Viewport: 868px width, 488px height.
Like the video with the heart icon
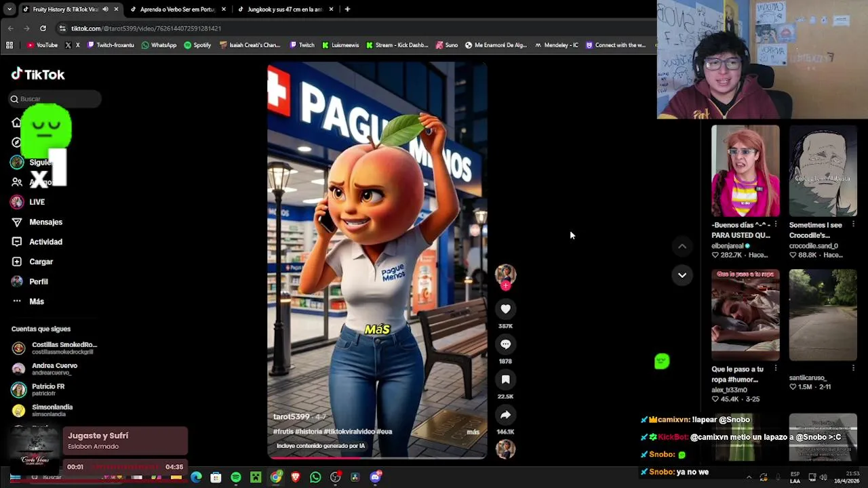[505, 309]
